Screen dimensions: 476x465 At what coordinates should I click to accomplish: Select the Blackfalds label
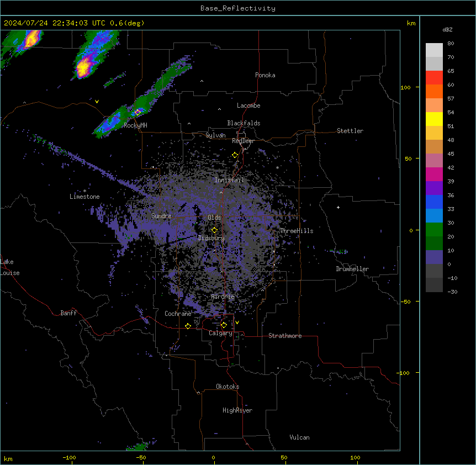244,123
